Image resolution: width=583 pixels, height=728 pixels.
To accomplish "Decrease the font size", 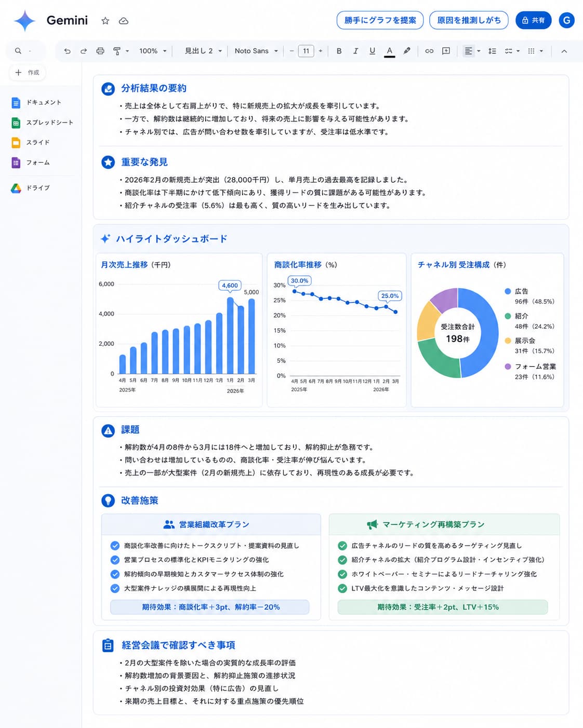I will point(291,51).
